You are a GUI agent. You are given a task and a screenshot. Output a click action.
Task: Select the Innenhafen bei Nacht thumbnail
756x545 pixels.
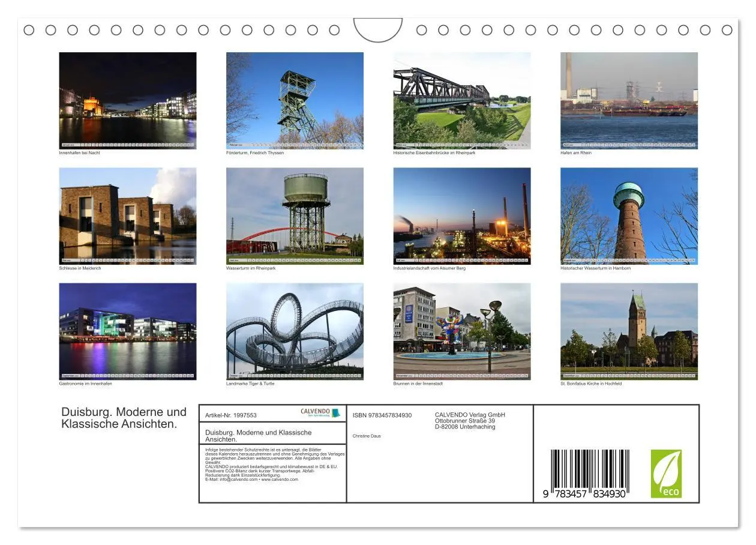coord(127,99)
